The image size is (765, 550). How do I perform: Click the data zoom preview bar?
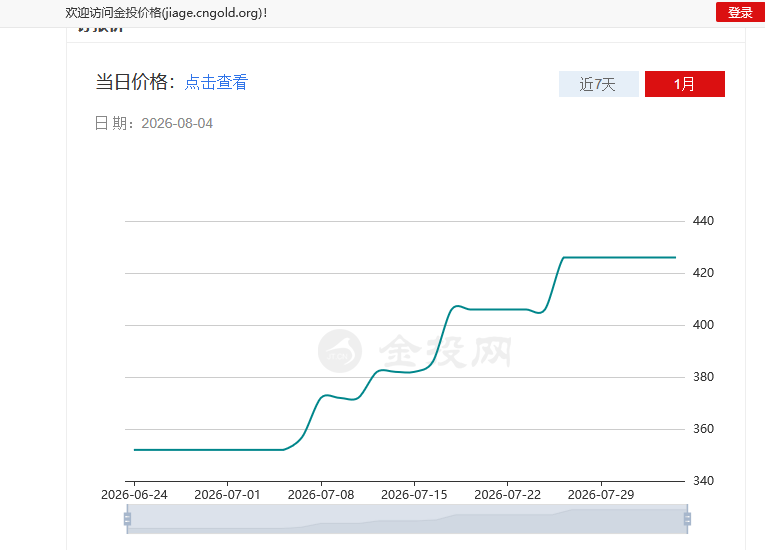407,519
